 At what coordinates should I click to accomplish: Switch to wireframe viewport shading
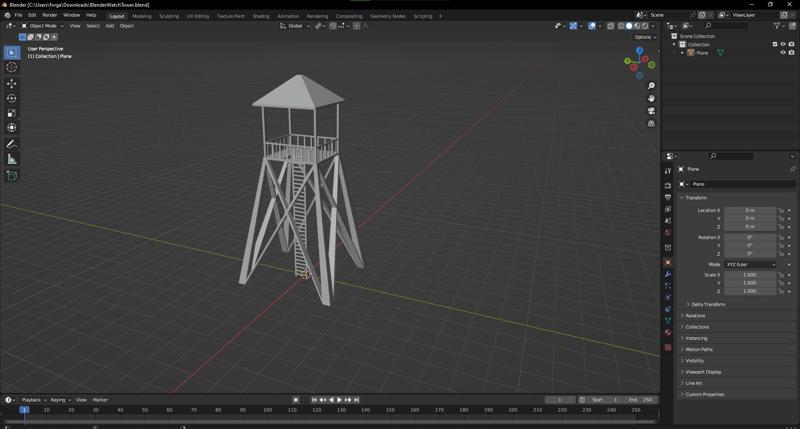coord(621,26)
